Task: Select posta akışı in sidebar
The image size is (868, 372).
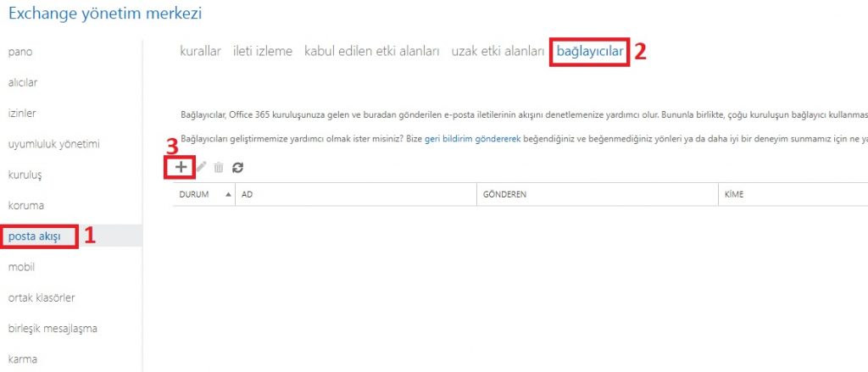Action: 34,237
